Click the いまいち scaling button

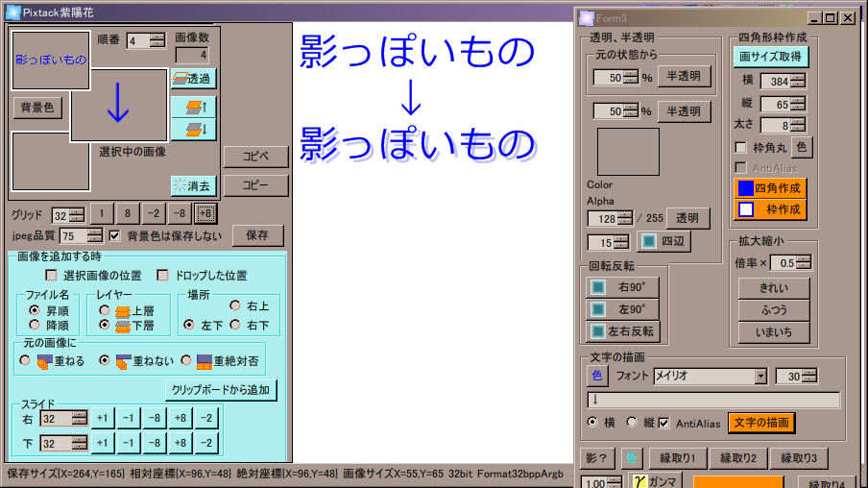(774, 332)
